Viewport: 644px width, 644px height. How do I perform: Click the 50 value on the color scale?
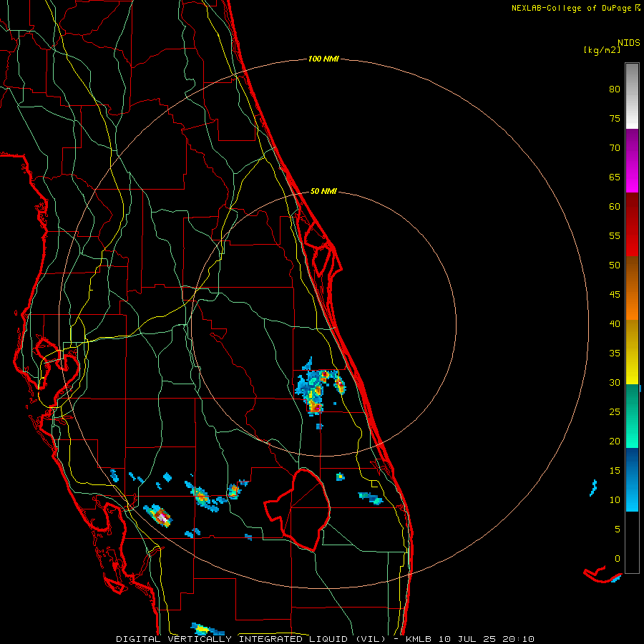point(615,265)
